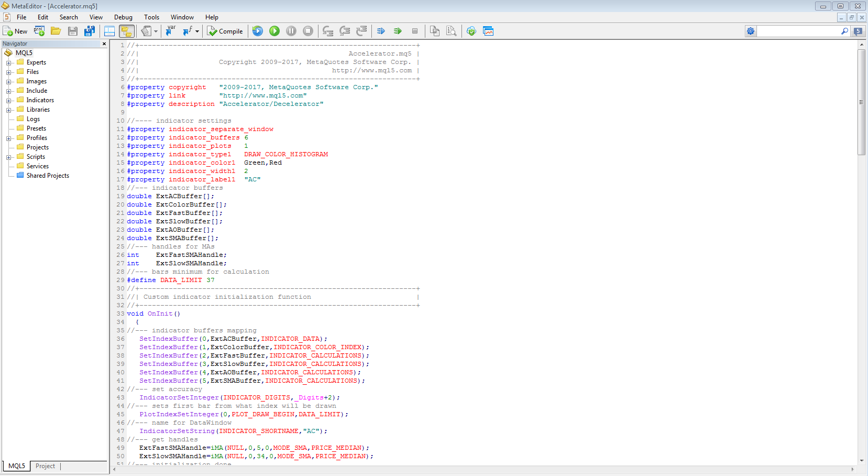The width and height of the screenshot is (868, 476).
Task: Open the File menu
Action: [21, 17]
